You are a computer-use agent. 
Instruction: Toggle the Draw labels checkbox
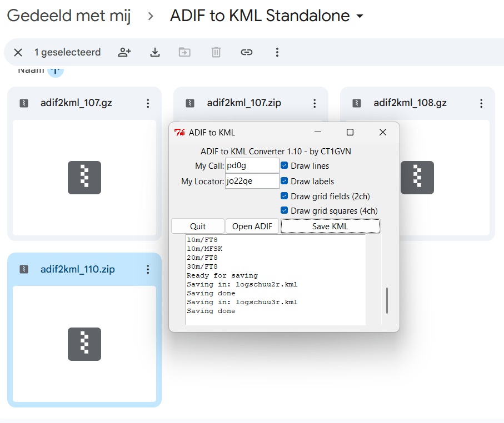(x=285, y=181)
